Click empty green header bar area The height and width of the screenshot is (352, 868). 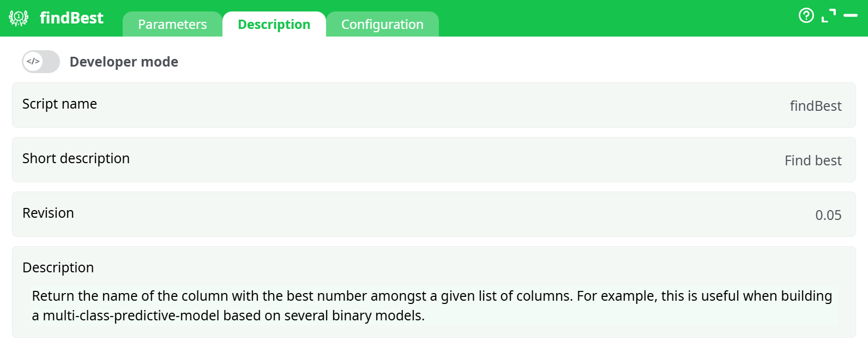[600, 18]
